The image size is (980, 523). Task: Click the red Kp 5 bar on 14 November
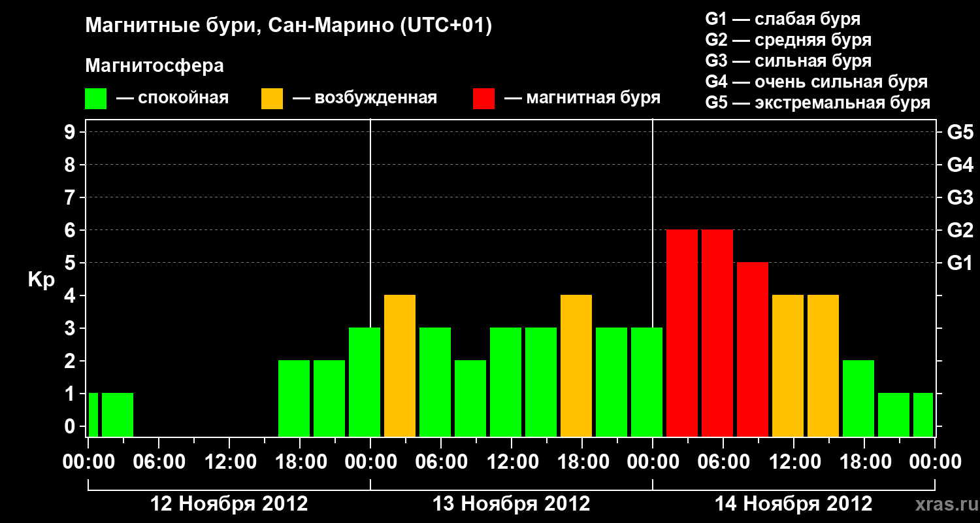point(753,350)
